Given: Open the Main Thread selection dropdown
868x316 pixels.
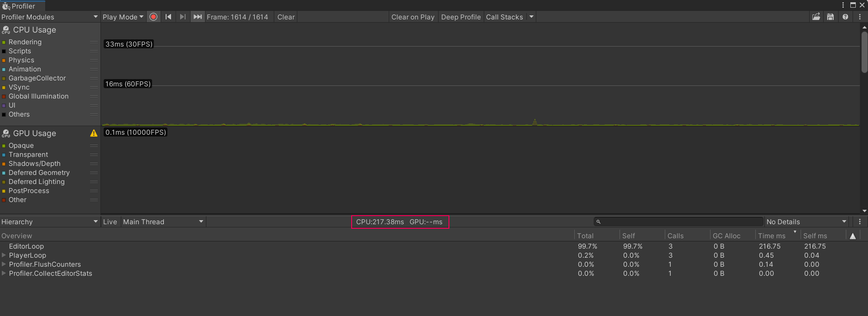Looking at the screenshot, I should tap(163, 222).
